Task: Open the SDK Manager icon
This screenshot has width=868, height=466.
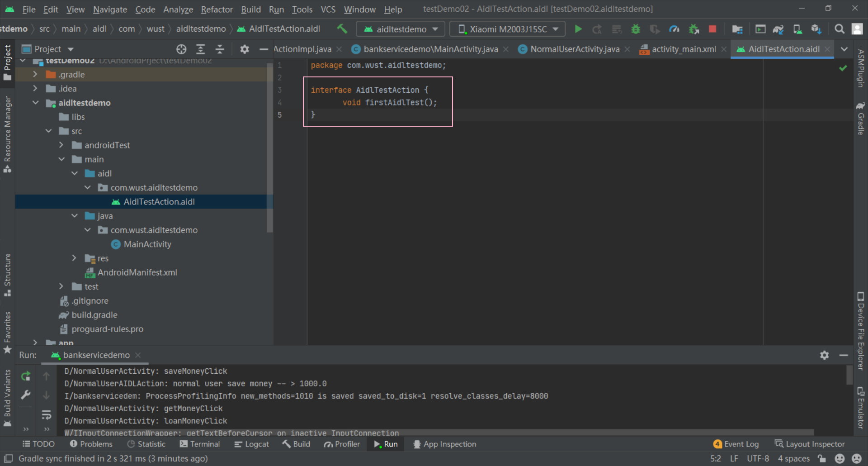Action: (816, 29)
